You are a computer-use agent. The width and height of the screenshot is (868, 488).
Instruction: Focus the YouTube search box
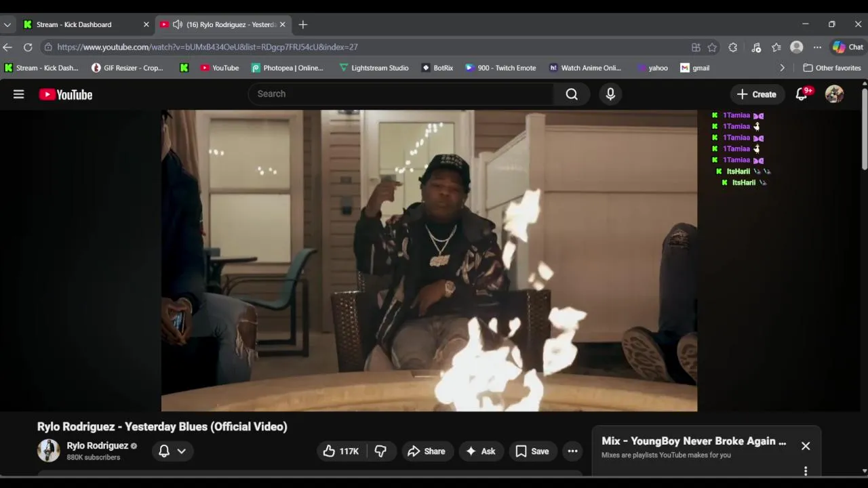tap(401, 94)
